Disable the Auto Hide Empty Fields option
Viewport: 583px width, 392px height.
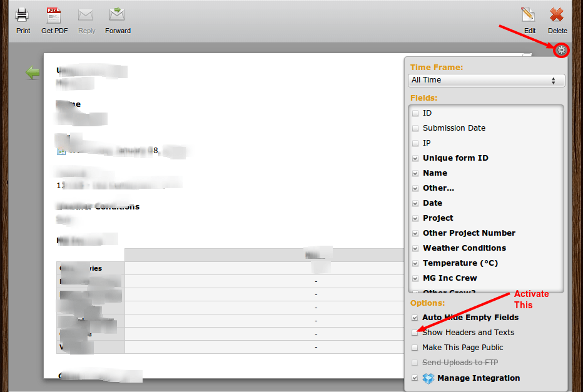[415, 318]
